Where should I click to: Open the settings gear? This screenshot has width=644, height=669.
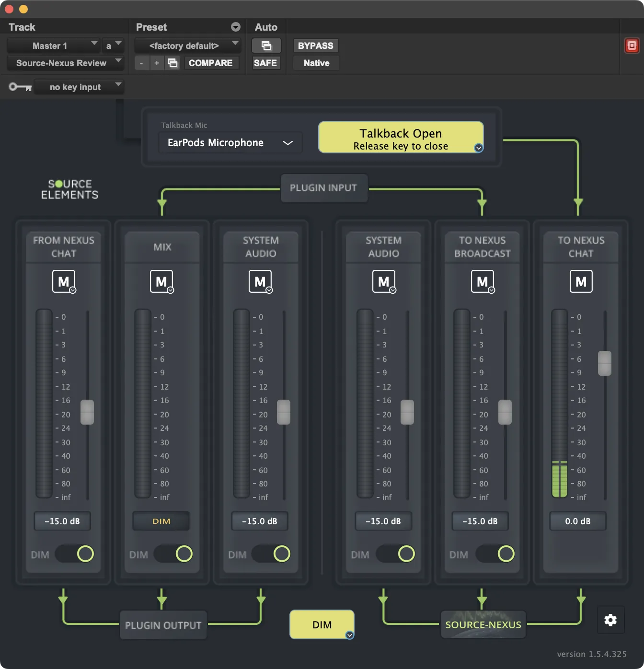tap(610, 620)
